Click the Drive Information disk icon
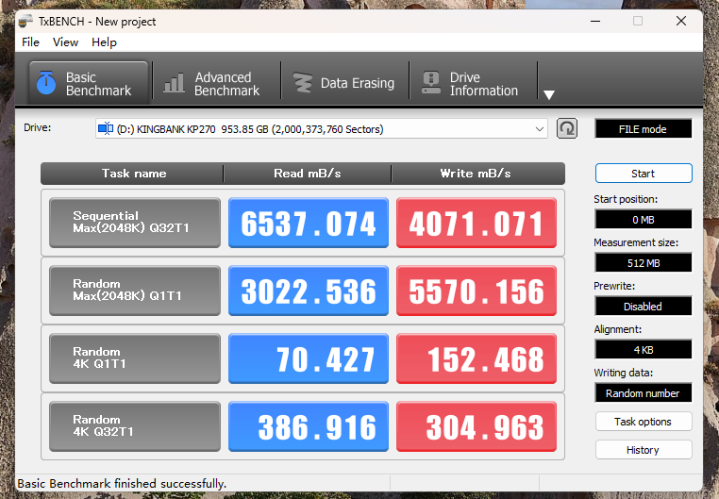The height and width of the screenshot is (499, 719). tap(431, 83)
